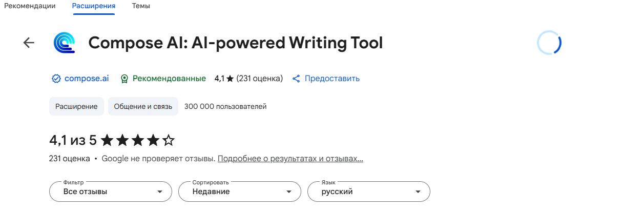Screen dimensions: 644x209
Task: Click the Предоставить share link
Action: tap(332, 79)
